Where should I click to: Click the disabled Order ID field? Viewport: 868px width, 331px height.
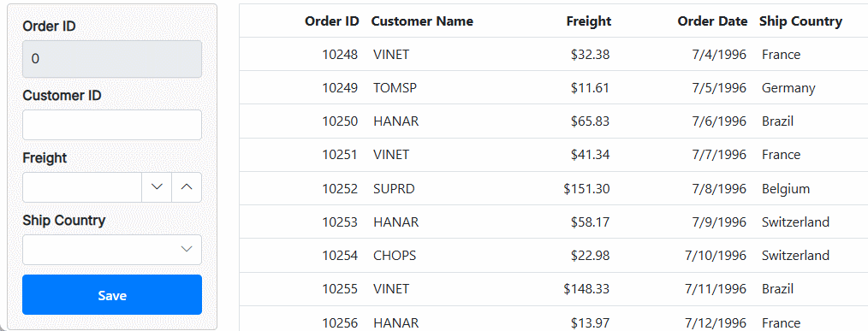(112, 59)
